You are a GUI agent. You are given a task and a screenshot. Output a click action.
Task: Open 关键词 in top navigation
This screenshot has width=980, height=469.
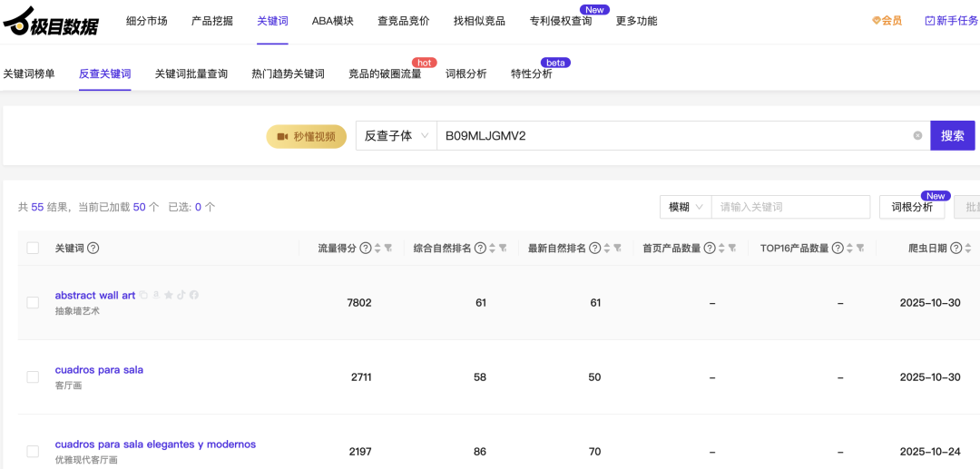[x=272, y=21]
